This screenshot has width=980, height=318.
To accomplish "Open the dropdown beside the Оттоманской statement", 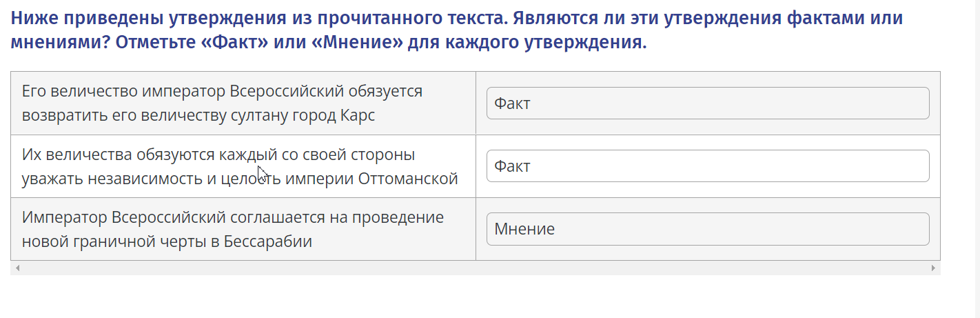I will [x=708, y=166].
